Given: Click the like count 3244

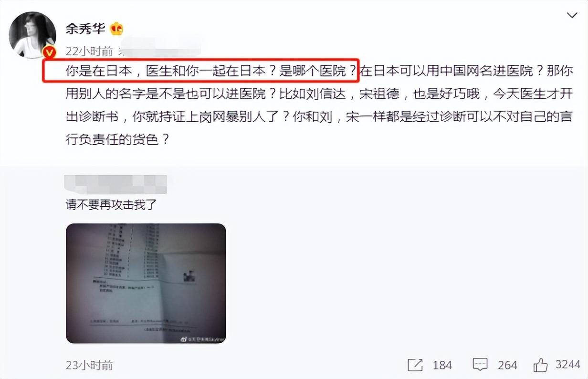Looking at the screenshot, I should click(568, 365).
